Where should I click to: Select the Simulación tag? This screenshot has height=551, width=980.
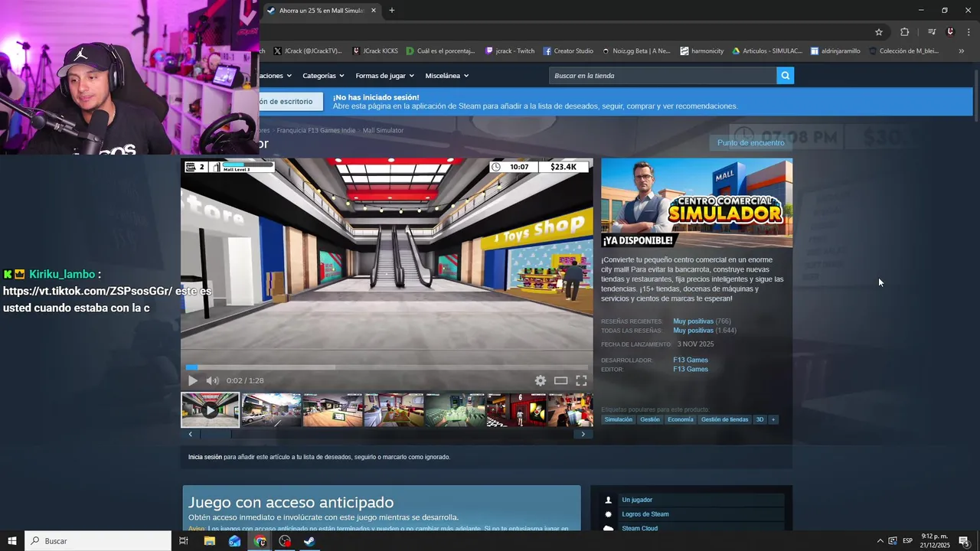point(619,419)
